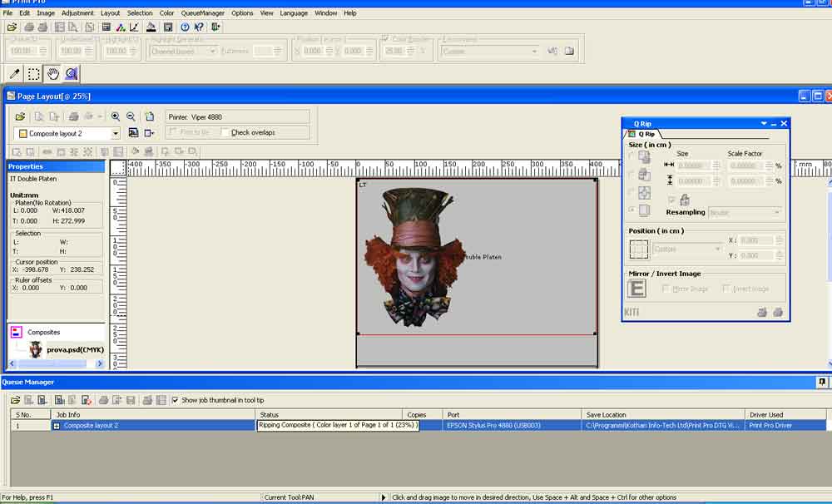Click the Properties panel header
832x504 pixels.
[56, 166]
